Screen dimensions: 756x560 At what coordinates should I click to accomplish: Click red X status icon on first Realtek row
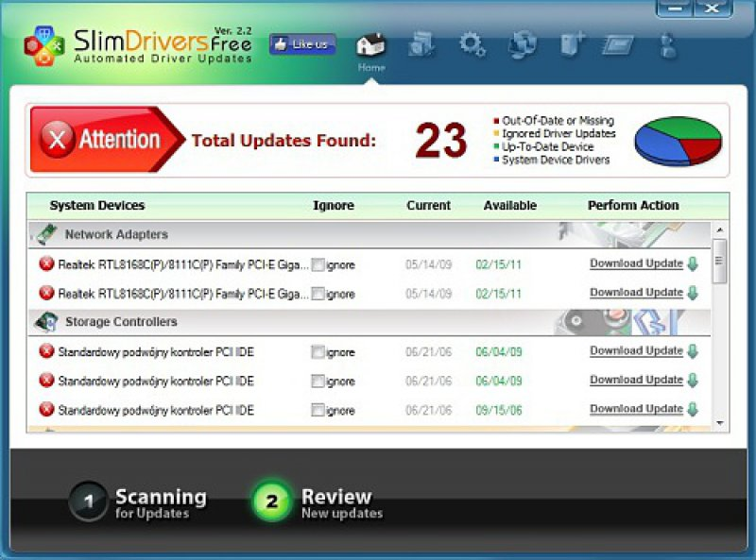tap(46, 264)
